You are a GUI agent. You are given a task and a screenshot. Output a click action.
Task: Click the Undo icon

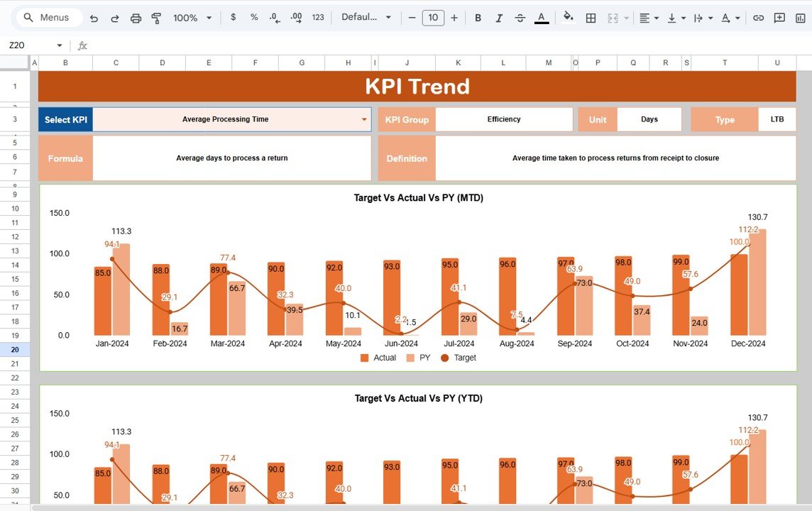pyautogui.click(x=94, y=18)
